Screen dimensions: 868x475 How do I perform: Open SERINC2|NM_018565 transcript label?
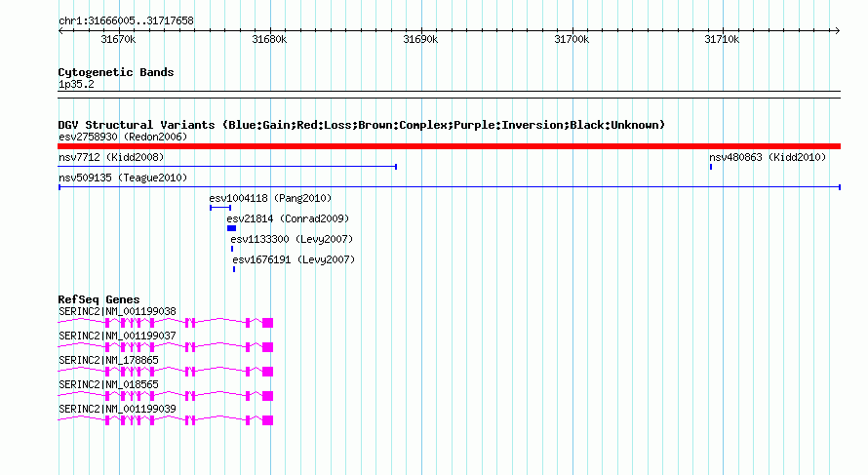pos(108,384)
